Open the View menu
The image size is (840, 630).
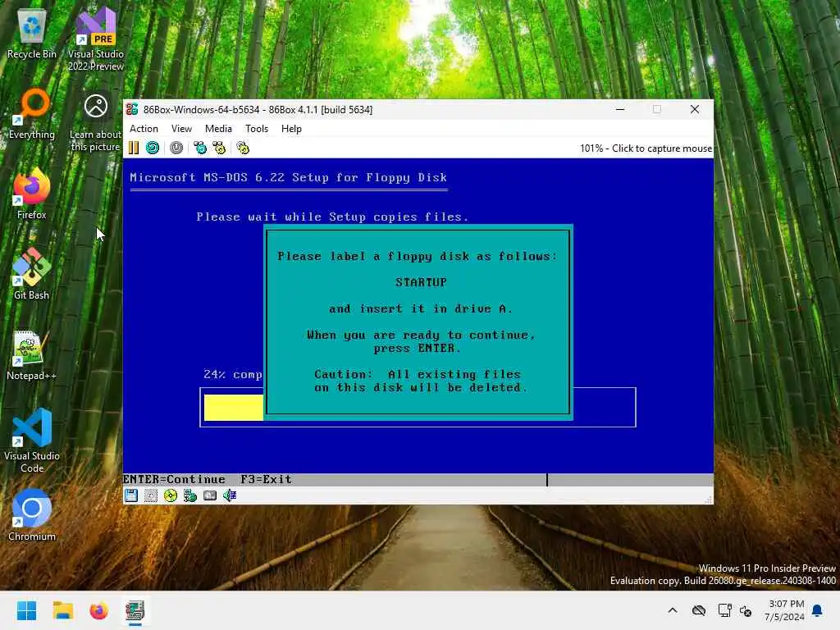pyautogui.click(x=181, y=129)
